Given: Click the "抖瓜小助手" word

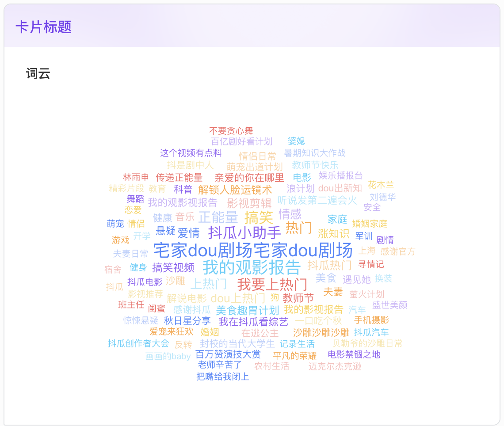Looking at the screenshot, I should tap(244, 232).
